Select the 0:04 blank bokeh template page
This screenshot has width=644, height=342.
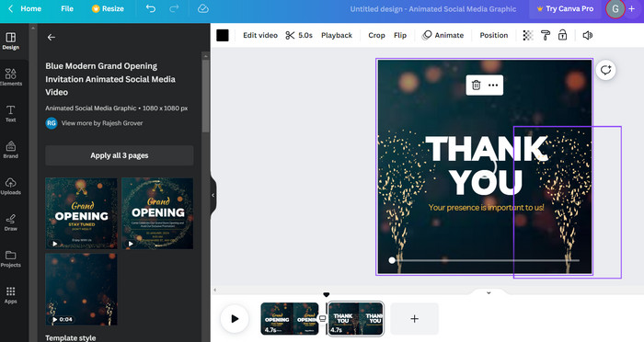click(81, 290)
